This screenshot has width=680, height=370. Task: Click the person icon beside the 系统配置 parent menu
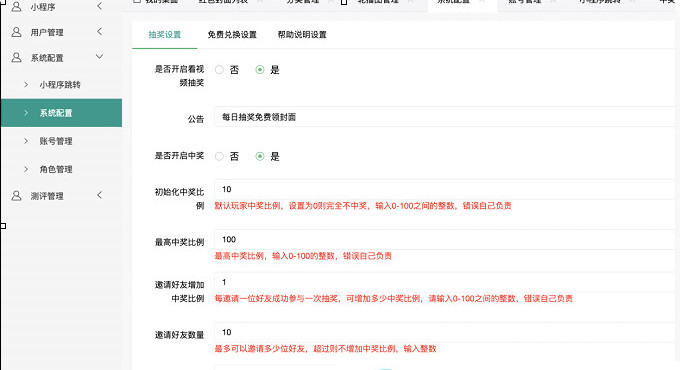(16, 58)
